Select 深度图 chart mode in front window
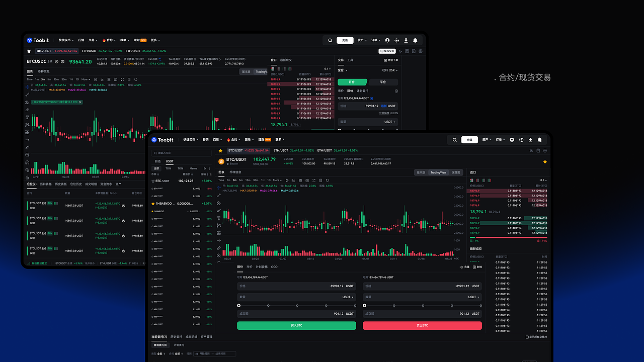644x362 pixels. pos(456,172)
